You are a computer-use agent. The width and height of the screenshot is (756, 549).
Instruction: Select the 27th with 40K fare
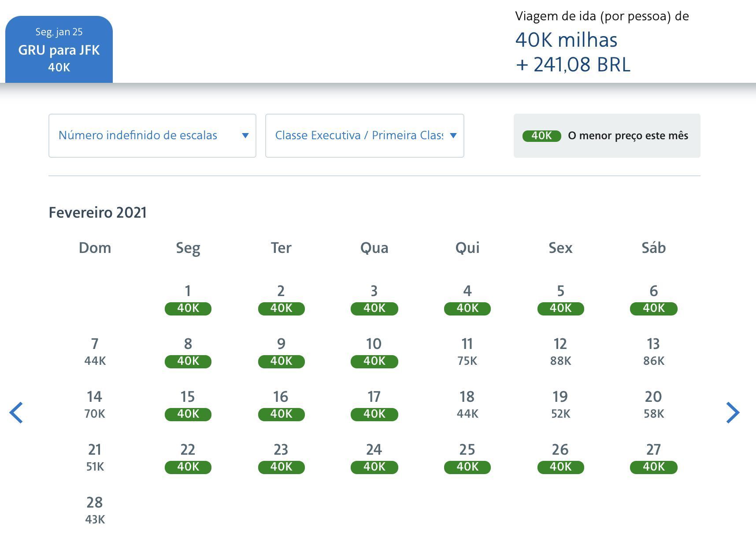pos(654,458)
